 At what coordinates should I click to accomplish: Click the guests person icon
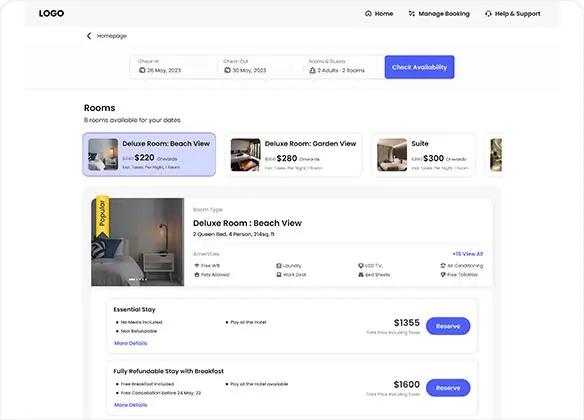[312, 70]
